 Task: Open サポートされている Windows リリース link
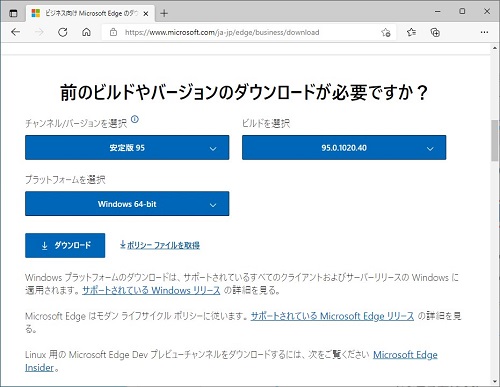pos(151,290)
